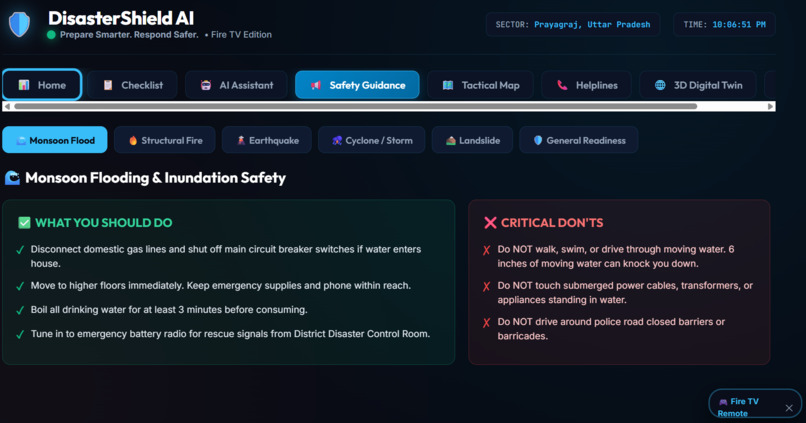The width and height of the screenshot is (806, 423).
Task: Open the General Readiness category
Action: [x=579, y=140]
